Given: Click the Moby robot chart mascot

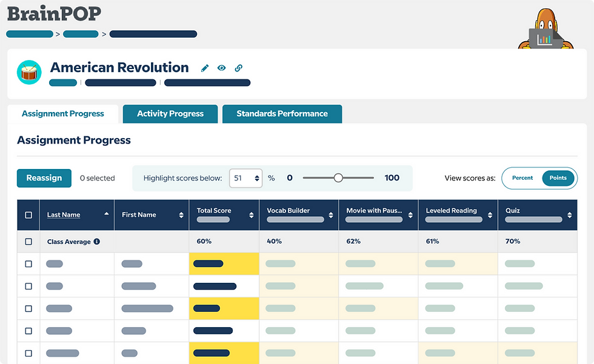Looking at the screenshot, I should click(x=546, y=30).
